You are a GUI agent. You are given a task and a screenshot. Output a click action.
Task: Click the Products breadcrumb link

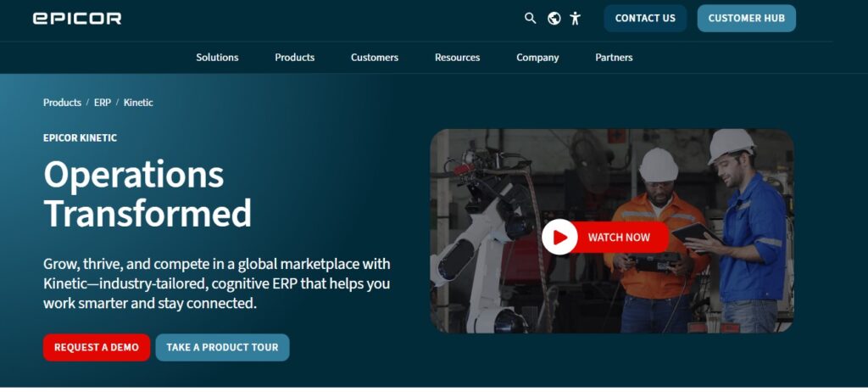[x=62, y=103]
